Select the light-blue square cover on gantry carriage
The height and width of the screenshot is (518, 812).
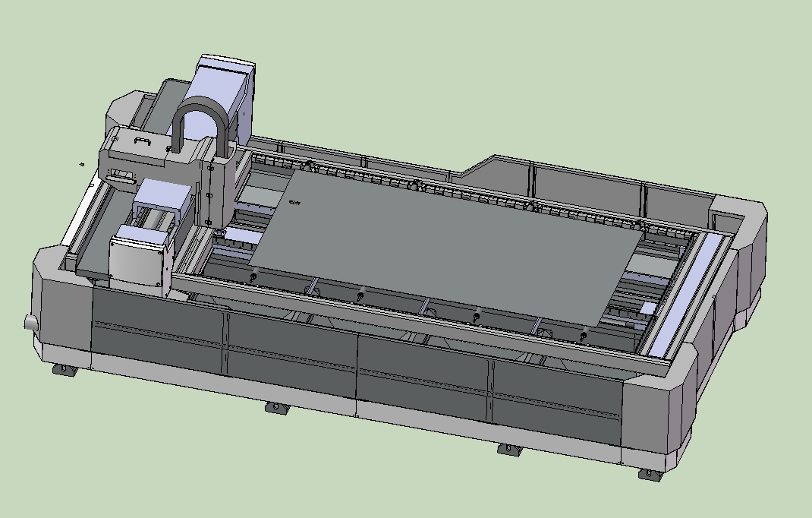tap(162, 196)
